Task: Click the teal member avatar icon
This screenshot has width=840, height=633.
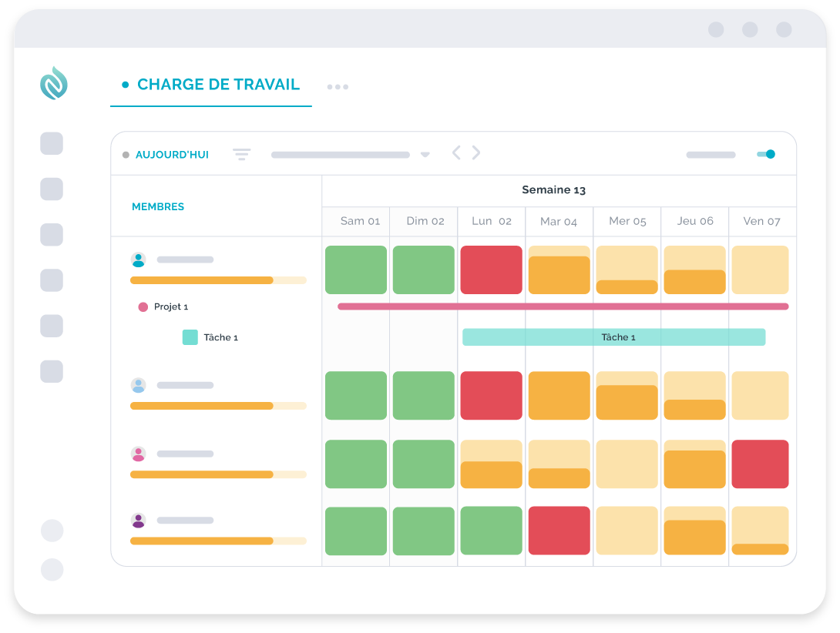Action: pos(138,260)
